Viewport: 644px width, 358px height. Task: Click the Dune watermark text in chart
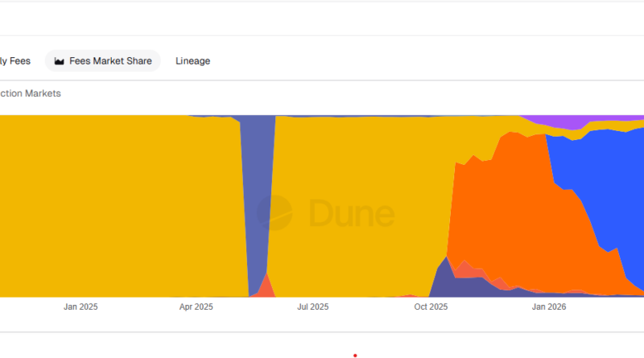tap(351, 214)
